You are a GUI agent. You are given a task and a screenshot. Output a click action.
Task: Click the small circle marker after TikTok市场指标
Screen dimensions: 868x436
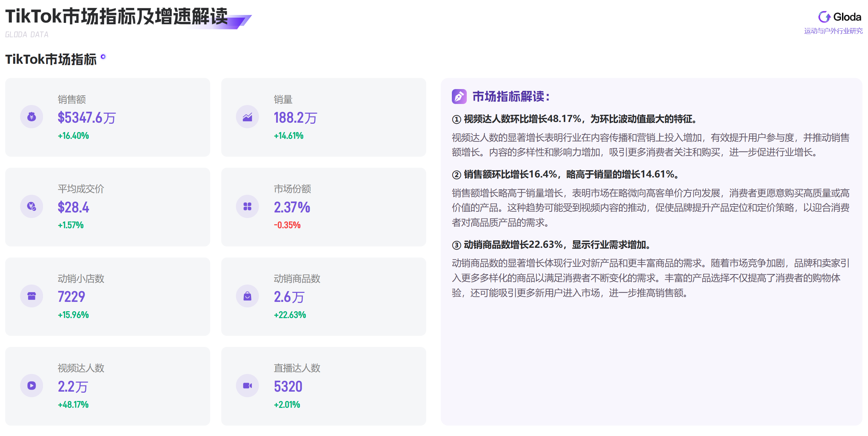tap(103, 56)
